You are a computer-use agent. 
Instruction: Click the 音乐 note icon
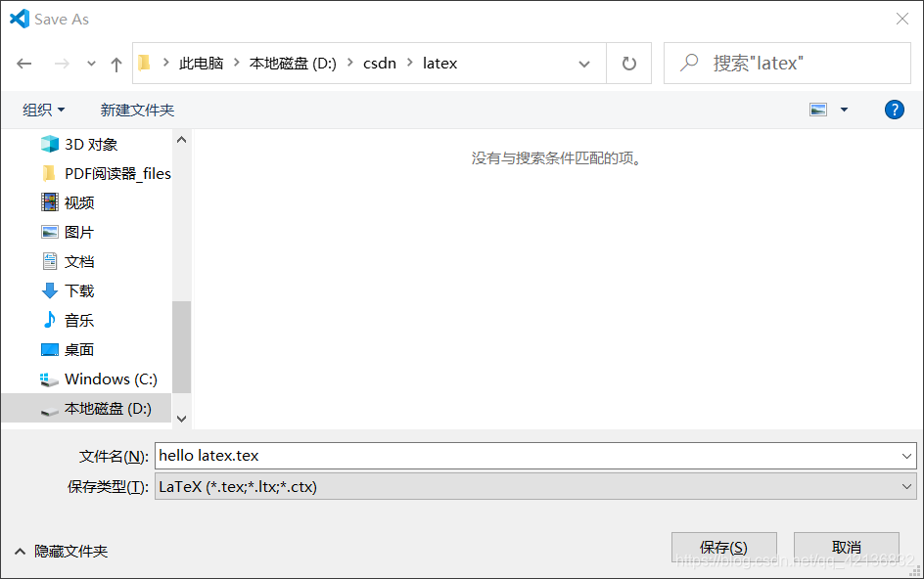pyautogui.click(x=50, y=319)
